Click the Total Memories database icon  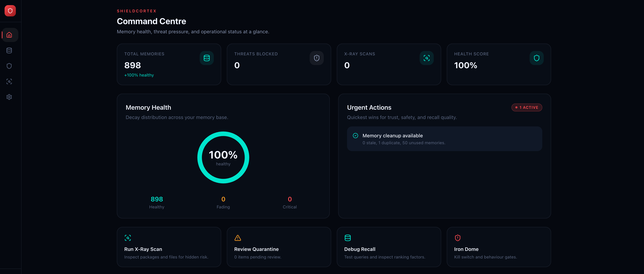pyautogui.click(x=207, y=58)
